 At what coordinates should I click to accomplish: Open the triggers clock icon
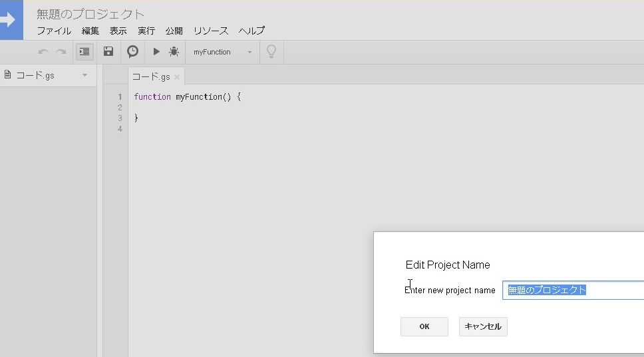point(133,52)
